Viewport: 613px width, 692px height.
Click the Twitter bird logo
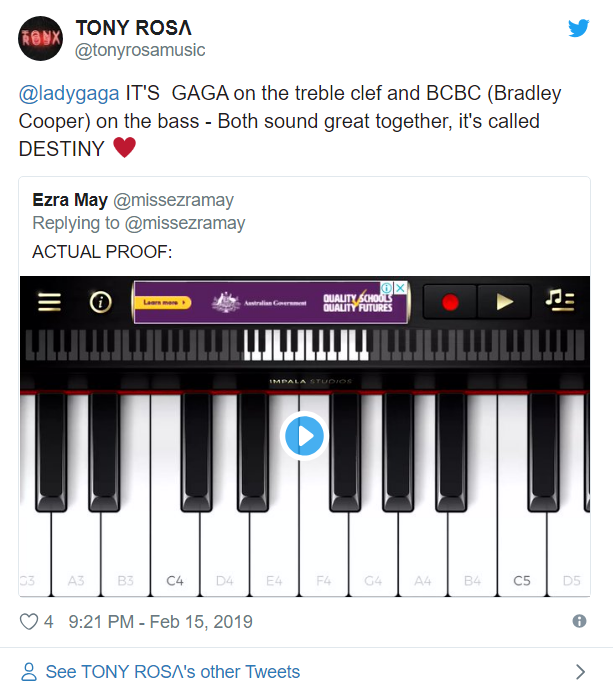click(578, 28)
